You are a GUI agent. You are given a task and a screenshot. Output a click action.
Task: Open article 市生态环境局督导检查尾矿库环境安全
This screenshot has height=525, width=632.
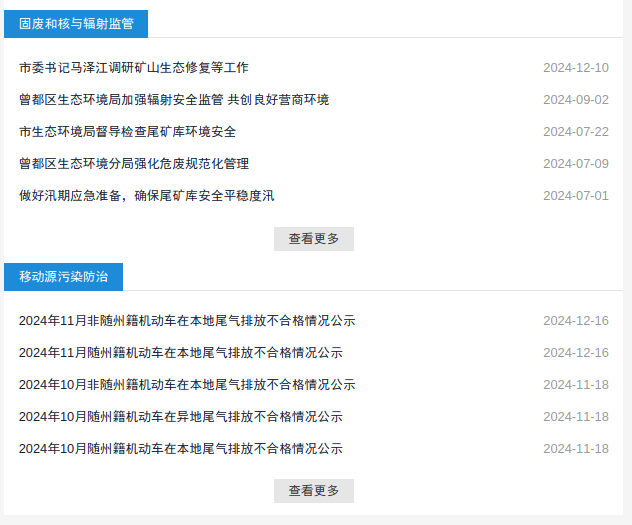point(127,132)
